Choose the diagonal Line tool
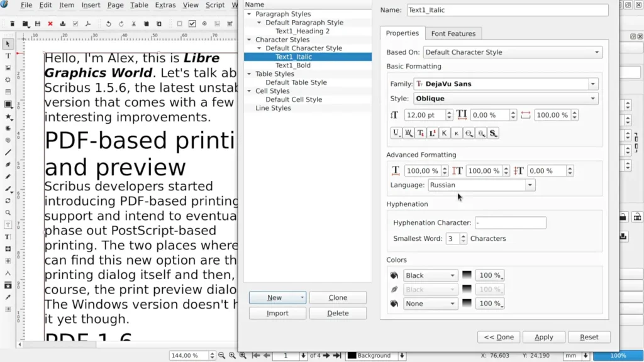Viewport: 644px width, 362px height. [8, 152]
